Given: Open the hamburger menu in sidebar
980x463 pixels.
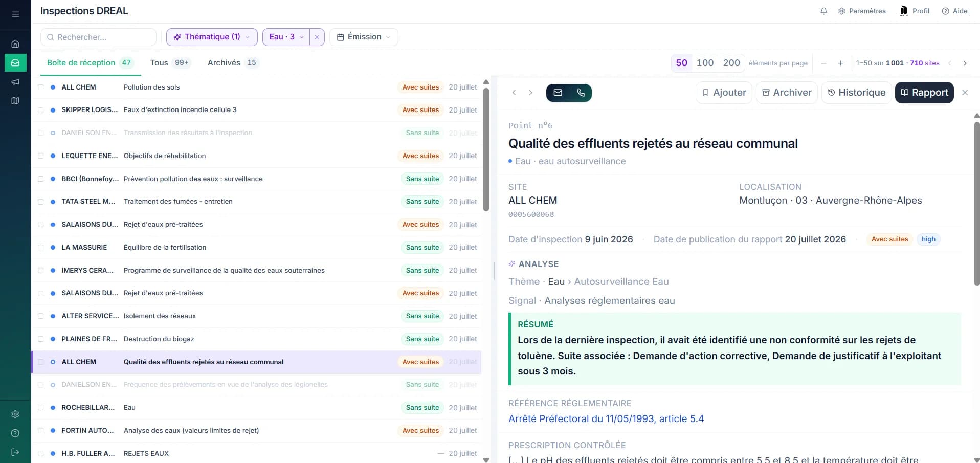Looking at the screenshot, I should click(15, 14).
